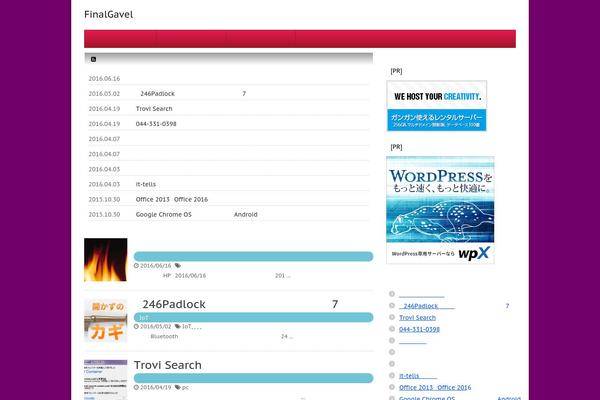Click the bullet icon beside sidebar 044-331-0398
The width and height of the screenshot is (600, 400).
pos(392,329)
